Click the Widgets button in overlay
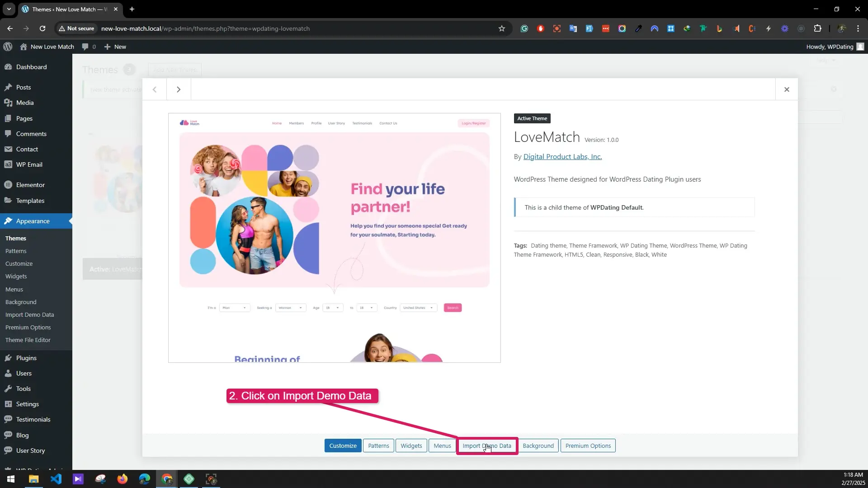This screenshot has width=868, height=488. [411, 446]
